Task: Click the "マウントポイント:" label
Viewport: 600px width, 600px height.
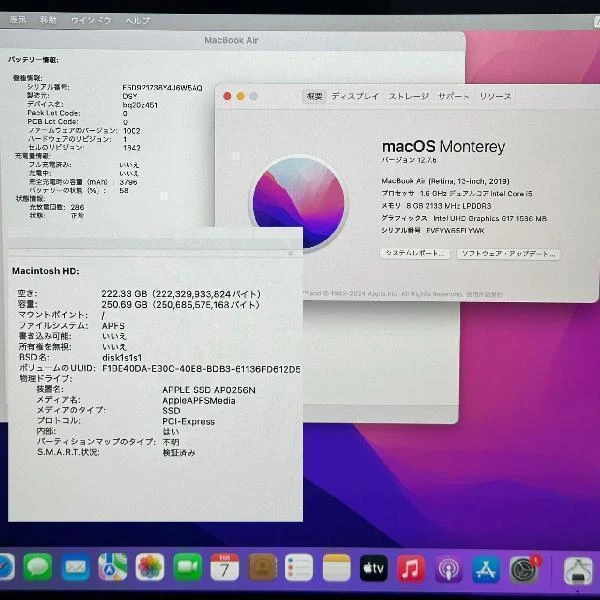Action: coord(53,315)
